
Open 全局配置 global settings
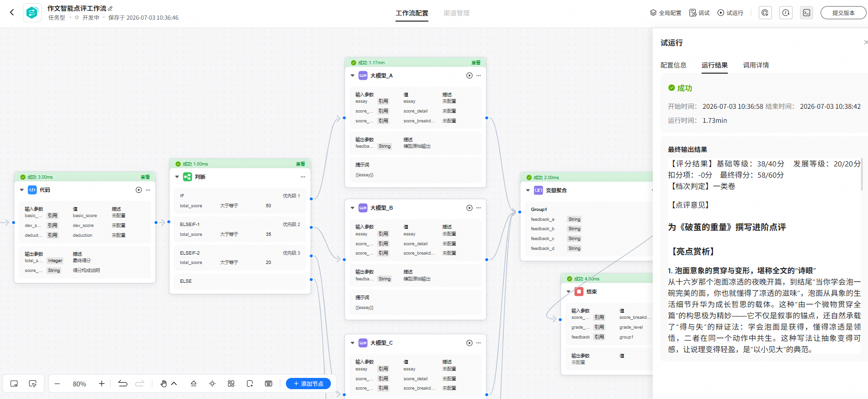(x=666, y=13)
